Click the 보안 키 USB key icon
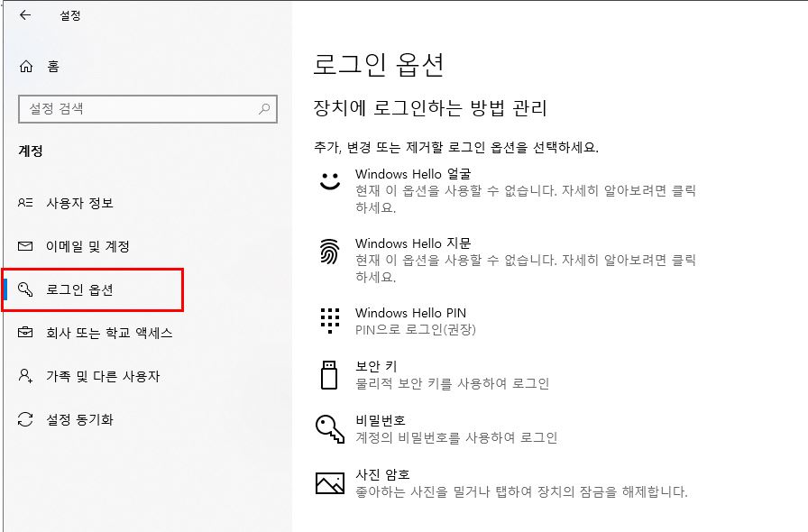Image resolution: width=808 pixels, height=532 pixels. coord(329,375)
